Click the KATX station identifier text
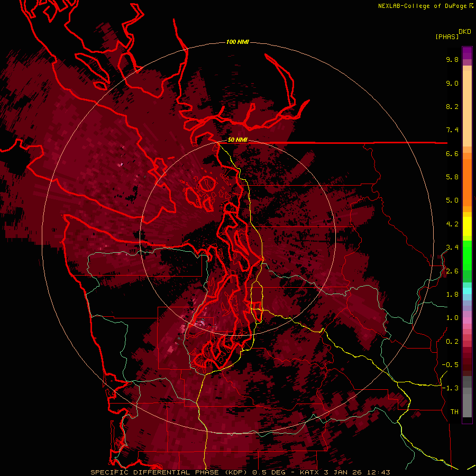476x476 pixels. click(x=309, y=472)
